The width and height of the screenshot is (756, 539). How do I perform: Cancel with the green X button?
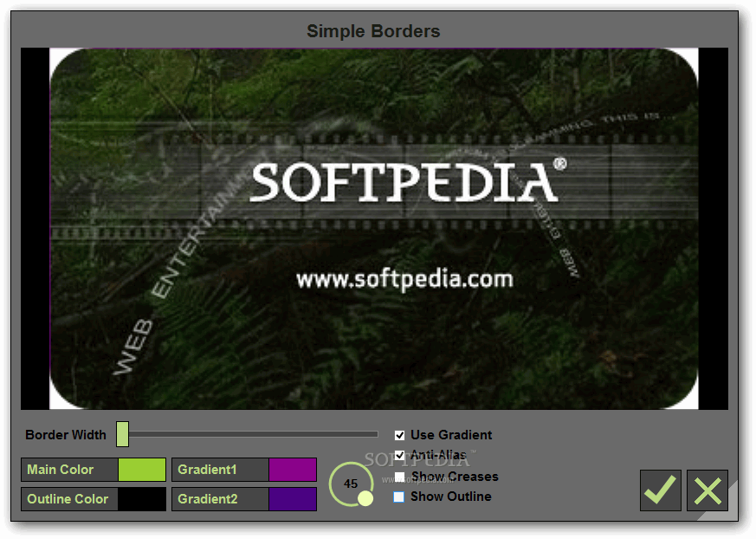click(707, 490)
